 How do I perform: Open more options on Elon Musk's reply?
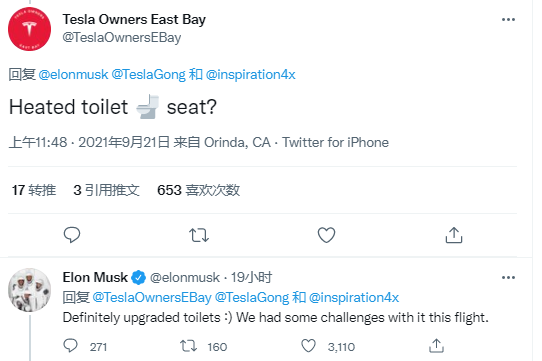pyautogui.click(x=508, y=277)
